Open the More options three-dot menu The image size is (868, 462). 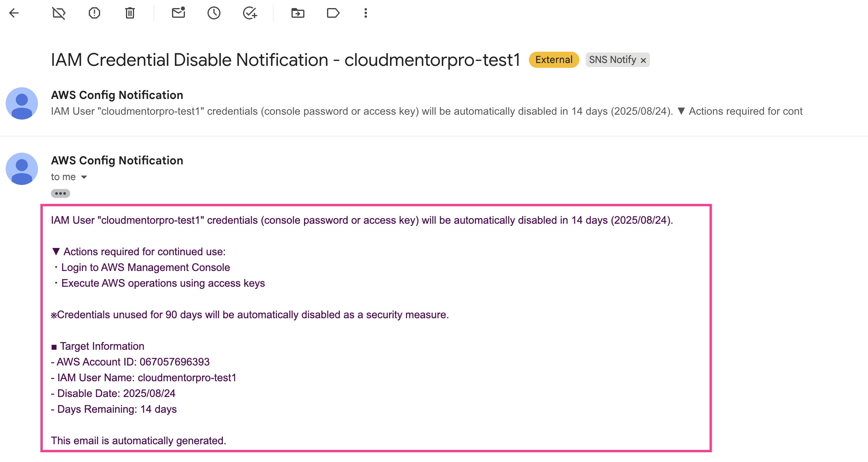click(x=365, y=13)
